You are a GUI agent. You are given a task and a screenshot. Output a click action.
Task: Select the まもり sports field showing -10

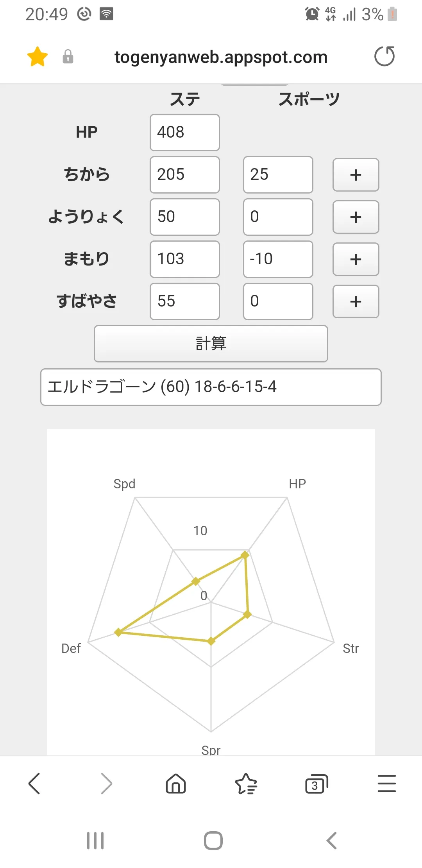click(x=278, y=259)
